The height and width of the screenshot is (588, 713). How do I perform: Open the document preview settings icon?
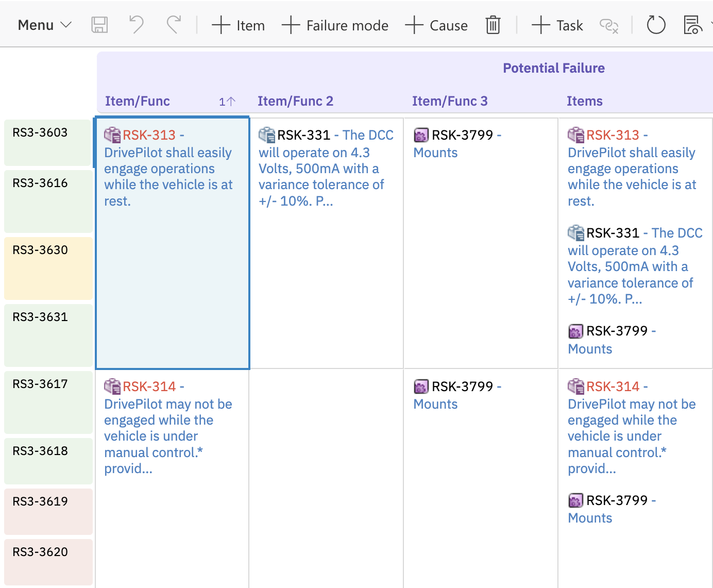coord(692,25)
